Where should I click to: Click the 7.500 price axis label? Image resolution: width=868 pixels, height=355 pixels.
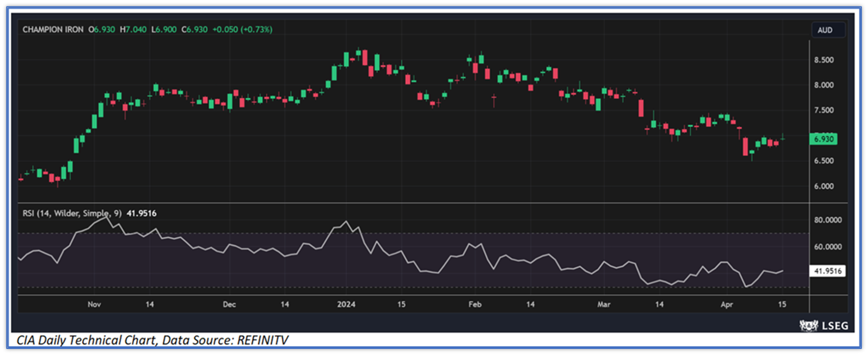click(x=824, y=110)
